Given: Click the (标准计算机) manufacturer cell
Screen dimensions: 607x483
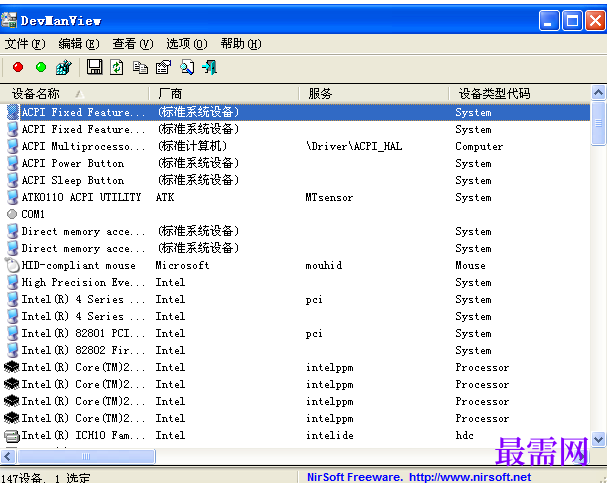Looking at the screenshot, I should (192, 146).
